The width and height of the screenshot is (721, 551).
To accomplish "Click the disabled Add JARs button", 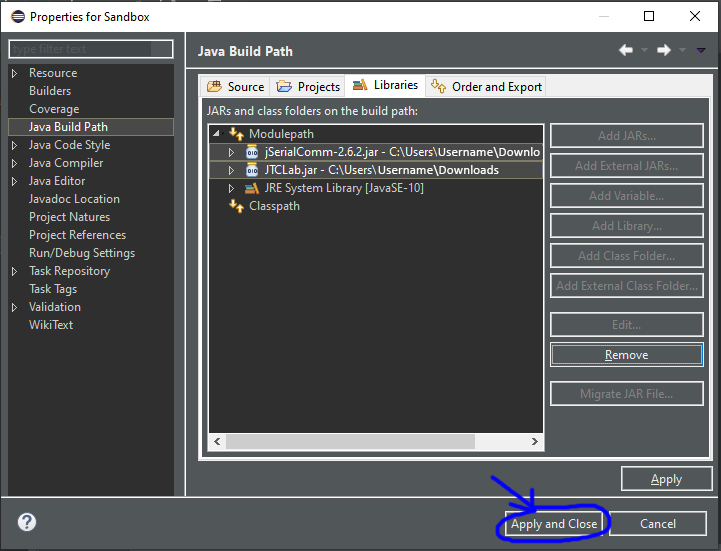I will [x=627, y=136].
